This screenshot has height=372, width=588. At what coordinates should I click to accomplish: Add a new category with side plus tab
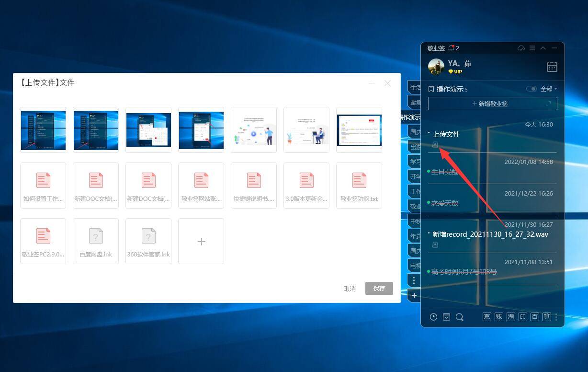pyautogui.click(x=414, y=295)
